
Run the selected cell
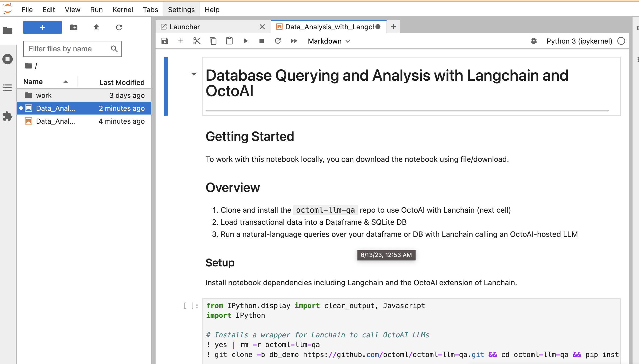245,41
